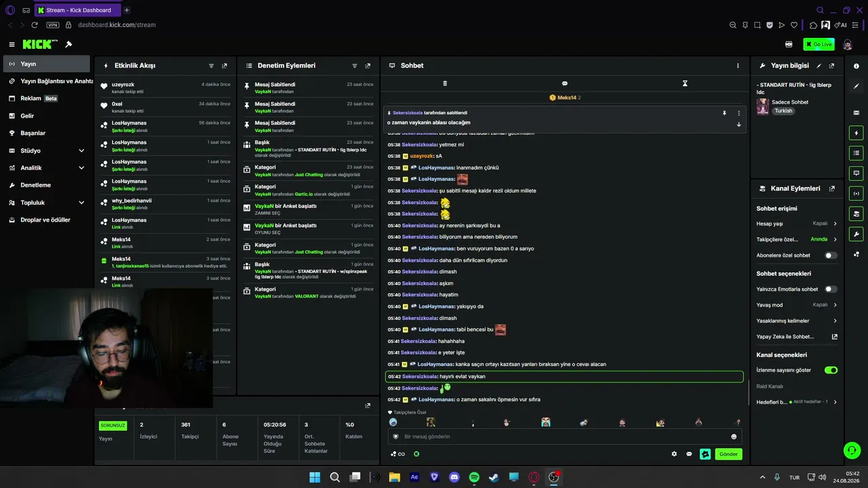Open the emoji picker in message box

point(734,436)
